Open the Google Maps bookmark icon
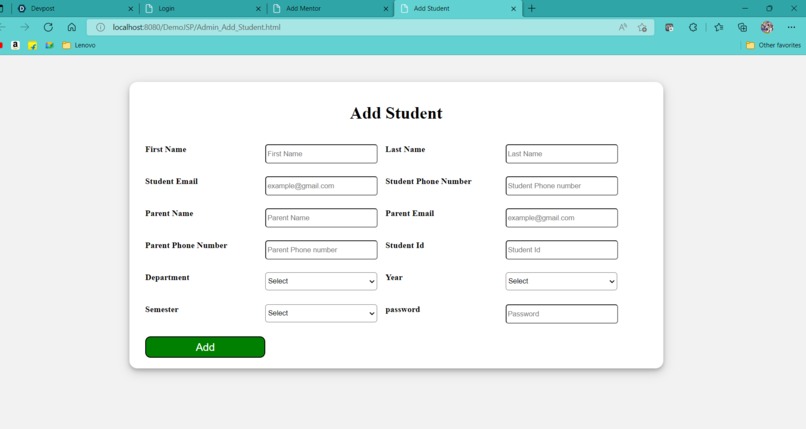Viewport: 806px width, 429px height. coord(49,45)
